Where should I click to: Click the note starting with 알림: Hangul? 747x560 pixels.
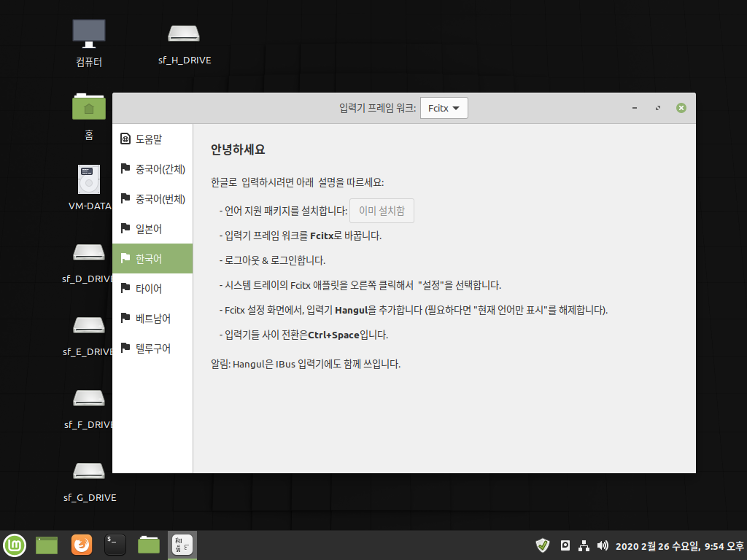pos(306,365)
